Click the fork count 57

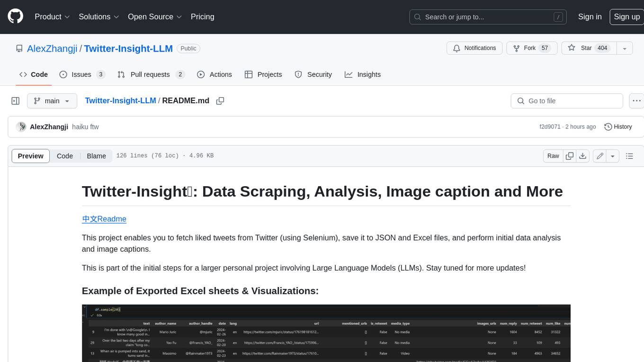(545, 48)
